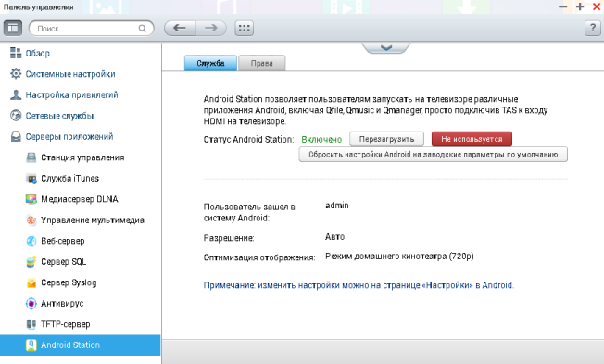Image resolution: width=604 pixels, height=364 pixels.
Task: Open help with the question mark icon
Action: pyautogui.click(x=593, y=28)
